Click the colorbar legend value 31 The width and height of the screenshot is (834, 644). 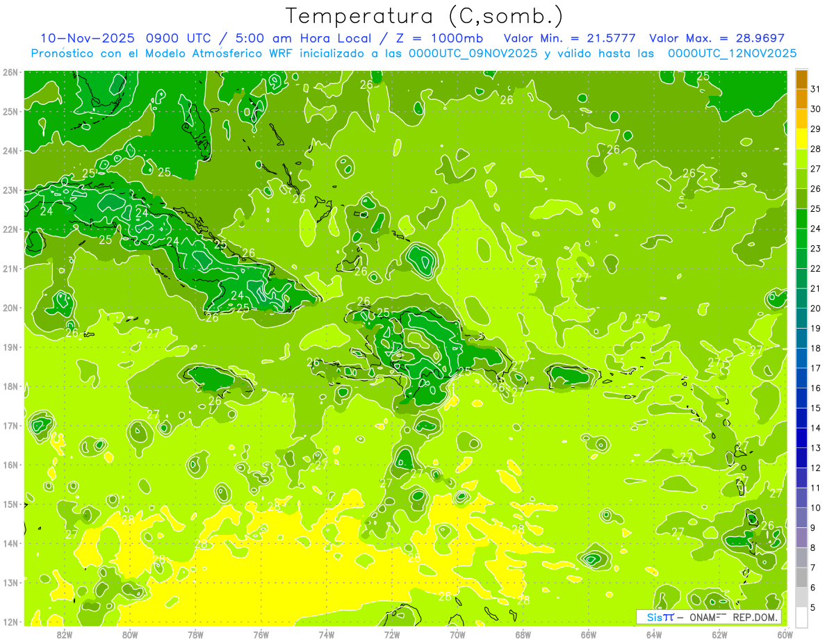(816, 89)
